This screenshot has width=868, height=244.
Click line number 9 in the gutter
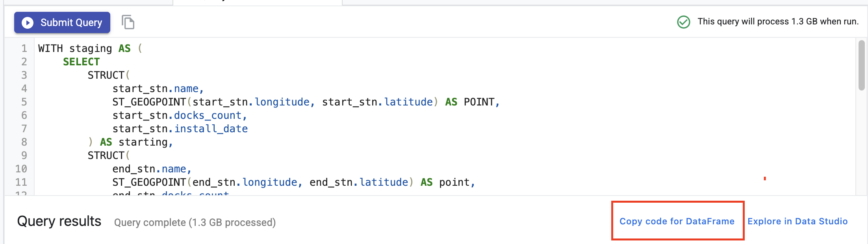click(x=24, y=155)
